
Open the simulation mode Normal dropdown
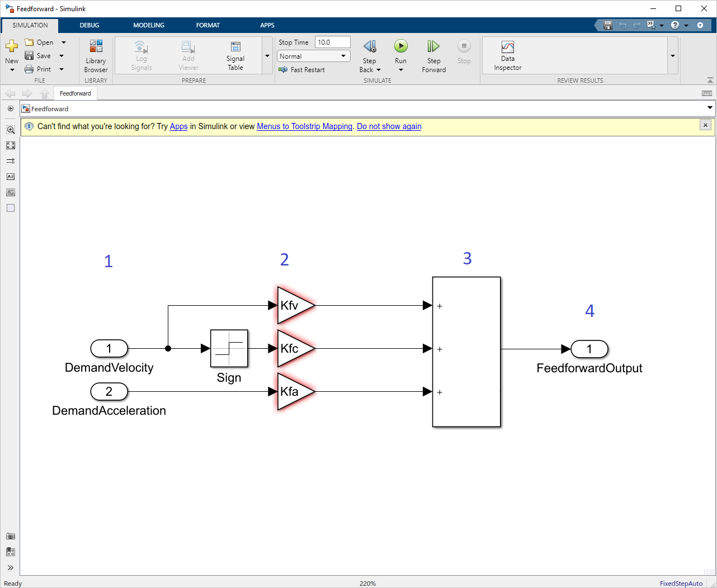point(314,56)
